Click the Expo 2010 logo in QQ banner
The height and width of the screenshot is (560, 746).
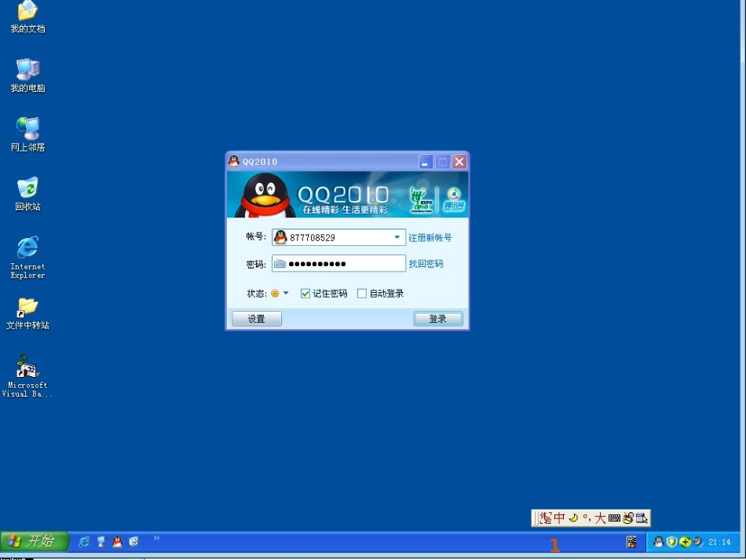tap(422, 199)
